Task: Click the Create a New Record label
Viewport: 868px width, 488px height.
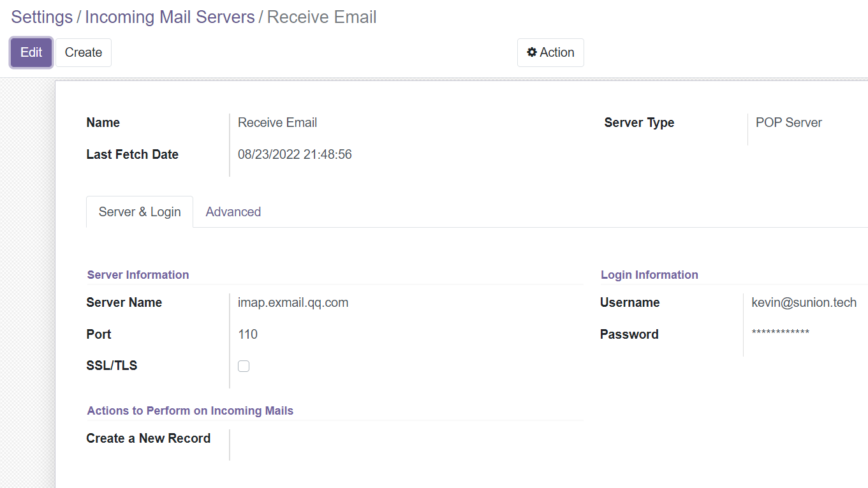Action: click(x=148, y=438)
